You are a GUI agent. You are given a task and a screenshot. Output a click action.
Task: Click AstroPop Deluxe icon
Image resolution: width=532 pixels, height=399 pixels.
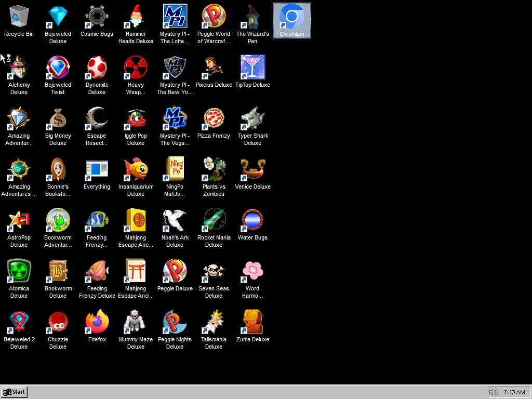click(x=19, y=220)
